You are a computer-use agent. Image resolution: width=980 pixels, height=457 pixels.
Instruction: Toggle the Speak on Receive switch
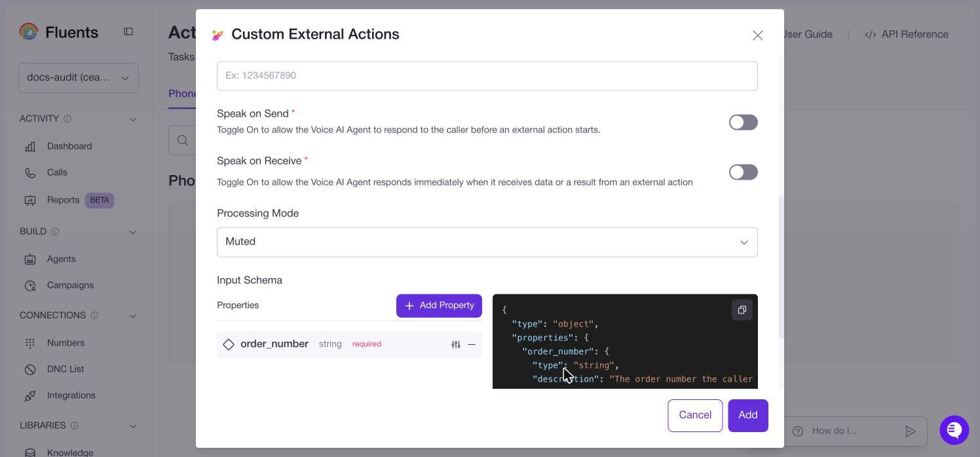tap(743, 172)
